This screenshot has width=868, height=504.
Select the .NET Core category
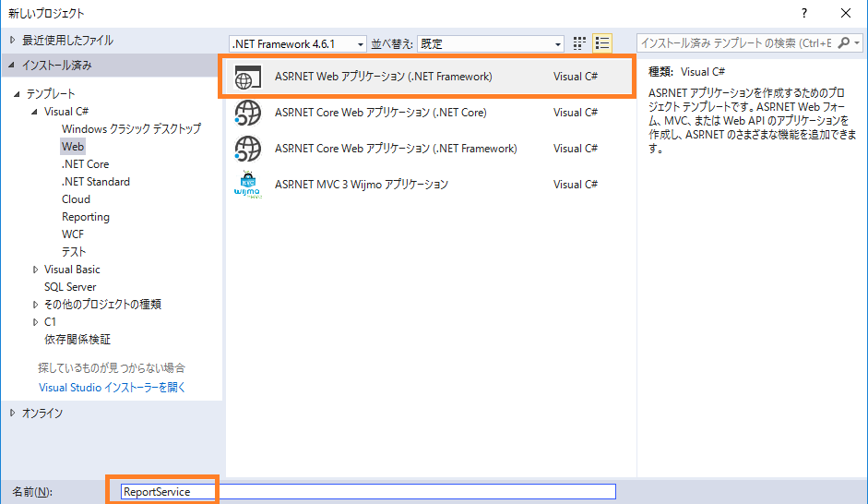85,164
